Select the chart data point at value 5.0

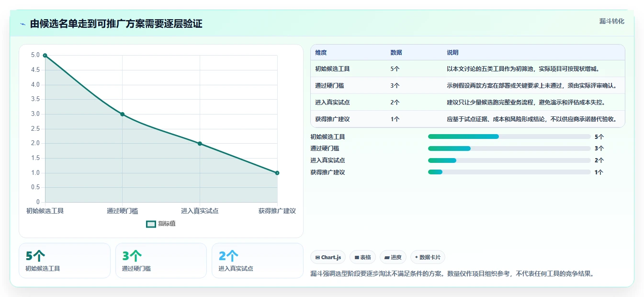[45, 55]
